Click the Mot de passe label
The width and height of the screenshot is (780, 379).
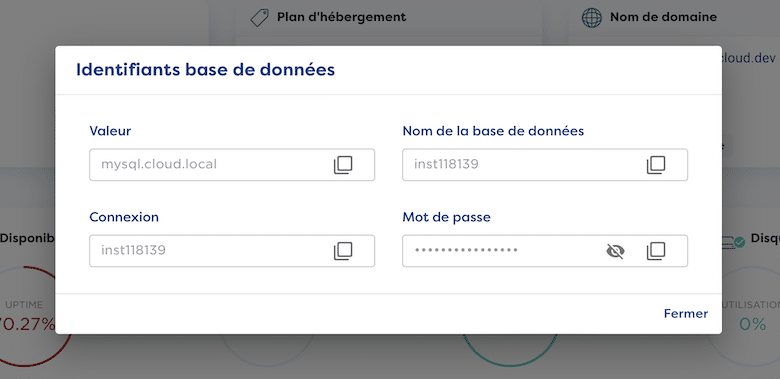(446, 217)
